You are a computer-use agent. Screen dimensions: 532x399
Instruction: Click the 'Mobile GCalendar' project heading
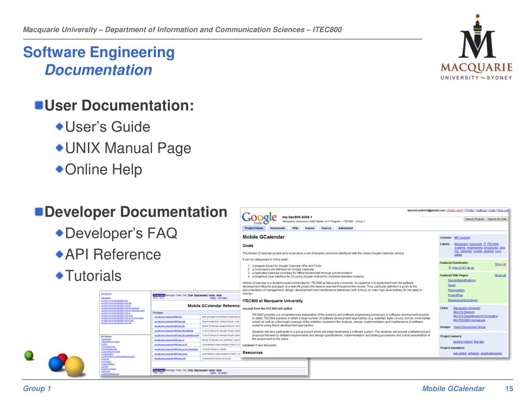click(x=263, y=237)
